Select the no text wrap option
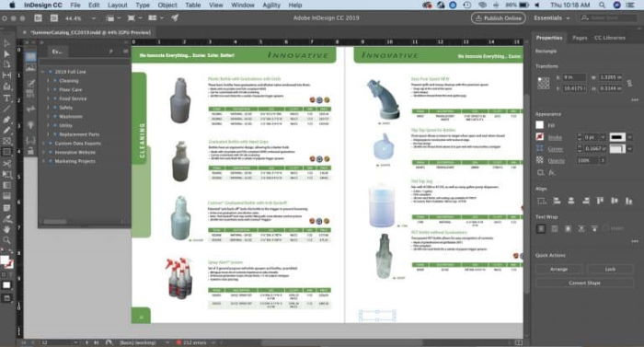This screenshot has height=347, width=644. (541, 228)
